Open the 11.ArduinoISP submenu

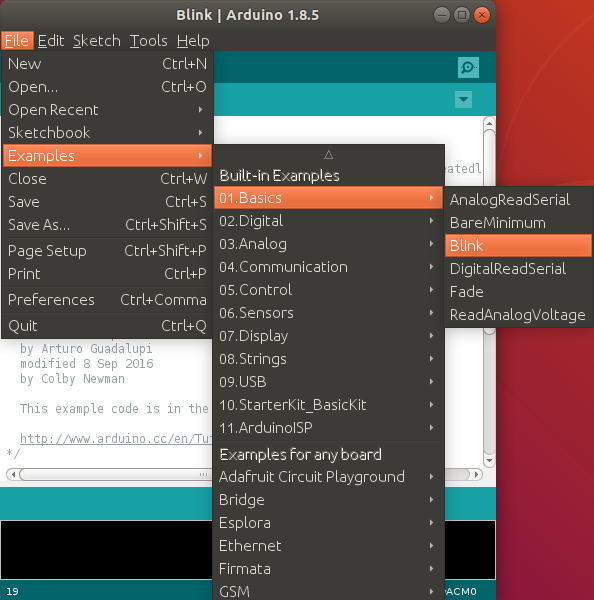pyautogui.click(x=328, y=427)
